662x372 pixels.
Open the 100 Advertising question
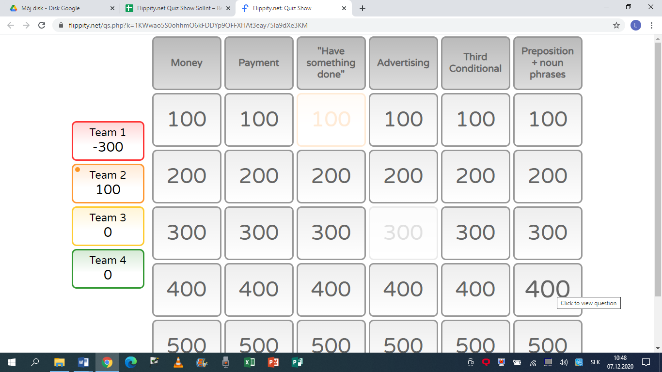(x=403, y=120)
